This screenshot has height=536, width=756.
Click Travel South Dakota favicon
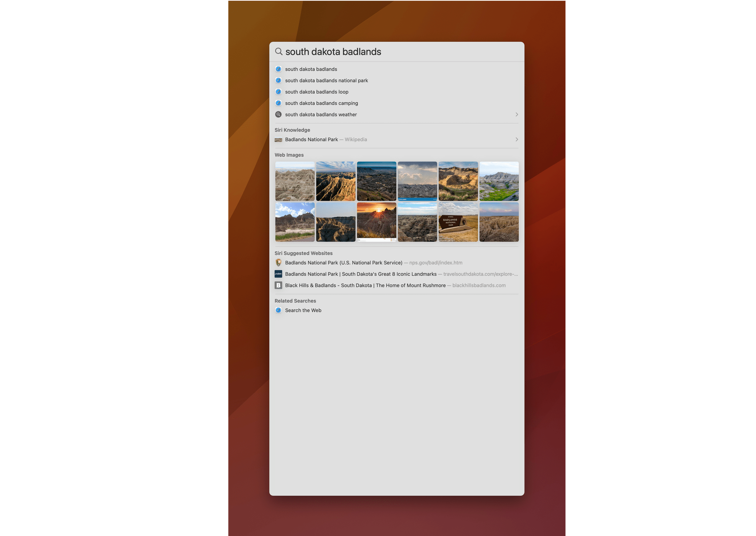[278, 274]
